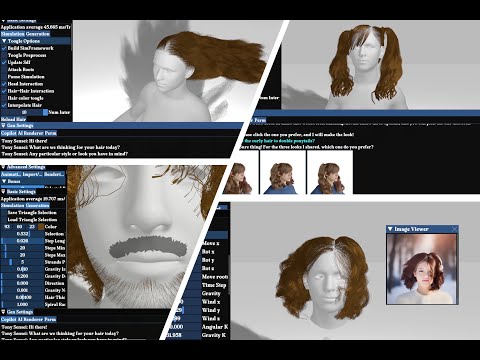Viewport: 480px width, 360px height.
Task: Click 'Application average 45.665' readout text
Action: click(36, 27)
